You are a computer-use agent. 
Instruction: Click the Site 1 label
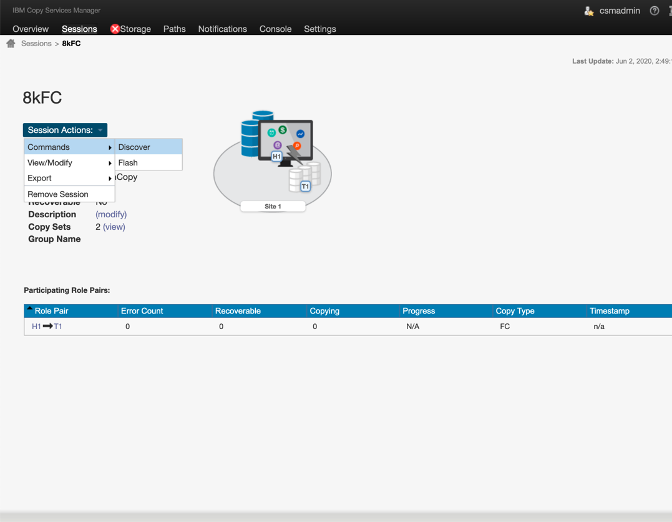pos(273,206)
